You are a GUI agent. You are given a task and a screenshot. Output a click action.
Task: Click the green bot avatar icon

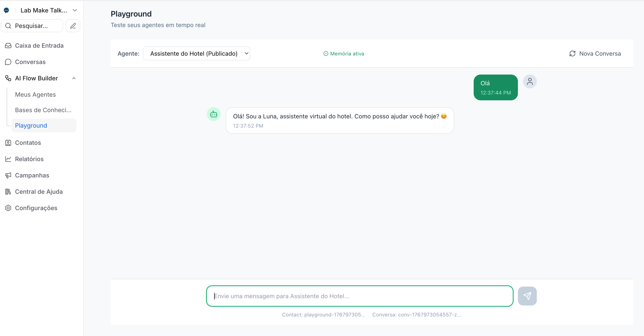pyautogui.click(x=214, y=114)
